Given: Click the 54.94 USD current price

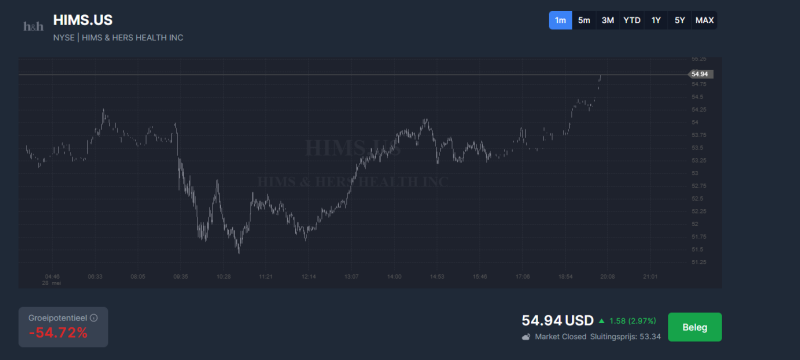Looking at the screenshot, I should 558,321.
